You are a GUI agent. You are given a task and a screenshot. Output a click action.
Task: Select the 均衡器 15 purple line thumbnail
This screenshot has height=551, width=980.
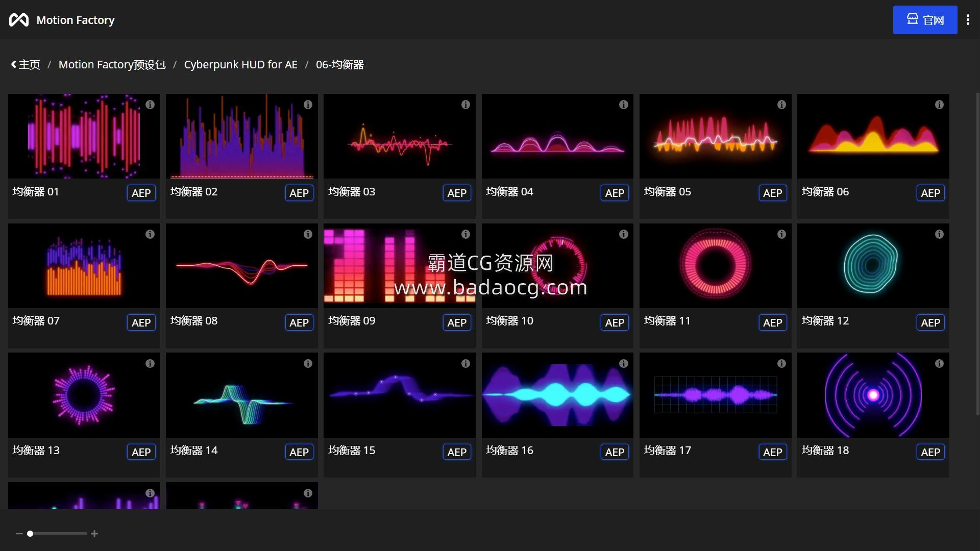coord(400,395)
